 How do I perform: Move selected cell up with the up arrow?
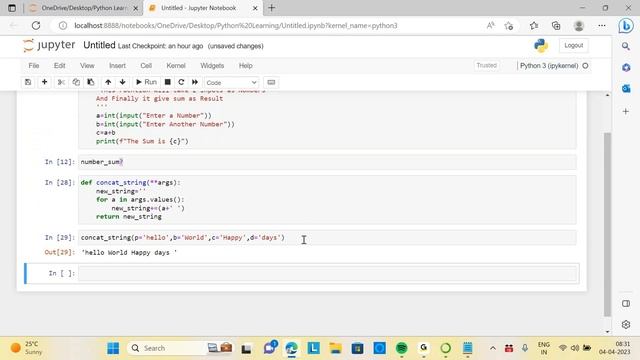tap(108, 82)
